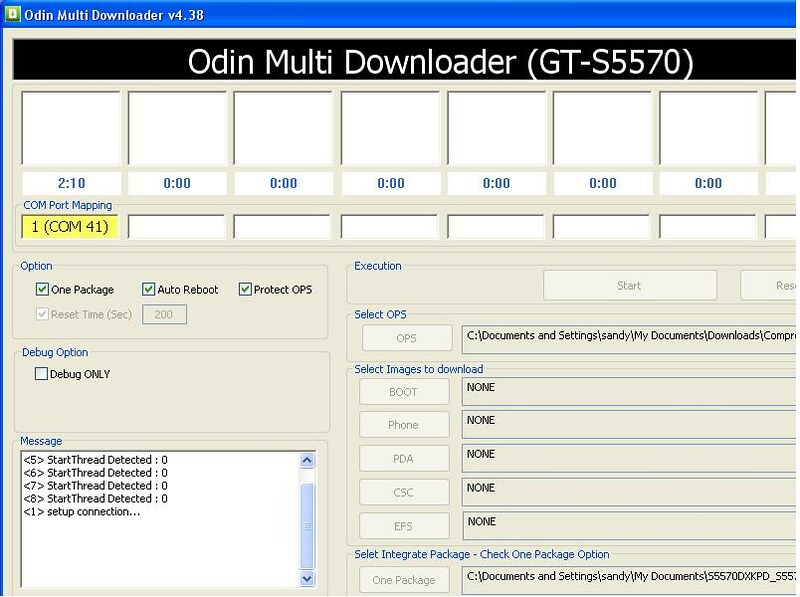Image resolution: width=800 pixels, height=597 pixels.
Task: Click the BOOT image button
Action: (404, 392)
